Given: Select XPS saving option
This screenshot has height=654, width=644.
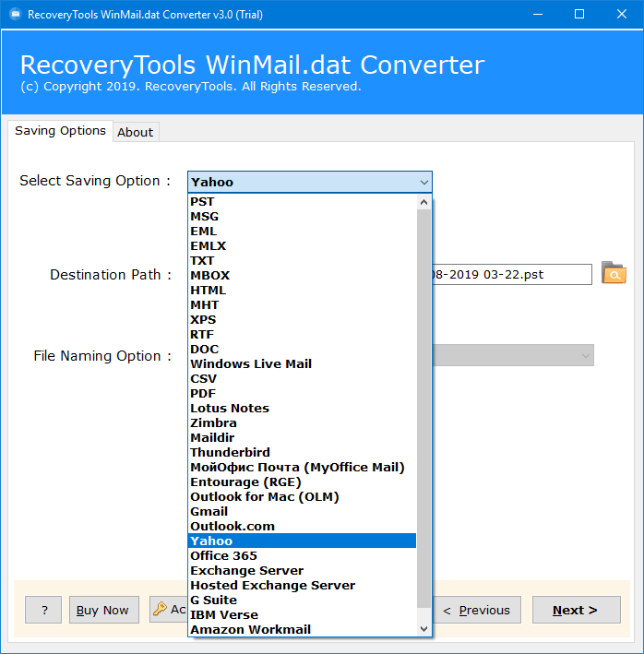Looking at the screenshot, I should tap(302, 319).
